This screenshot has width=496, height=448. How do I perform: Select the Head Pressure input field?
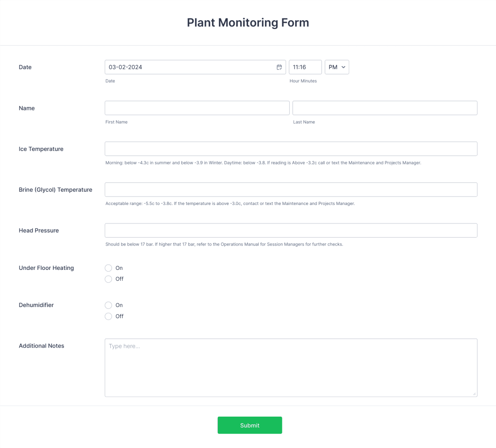(291, 230)
